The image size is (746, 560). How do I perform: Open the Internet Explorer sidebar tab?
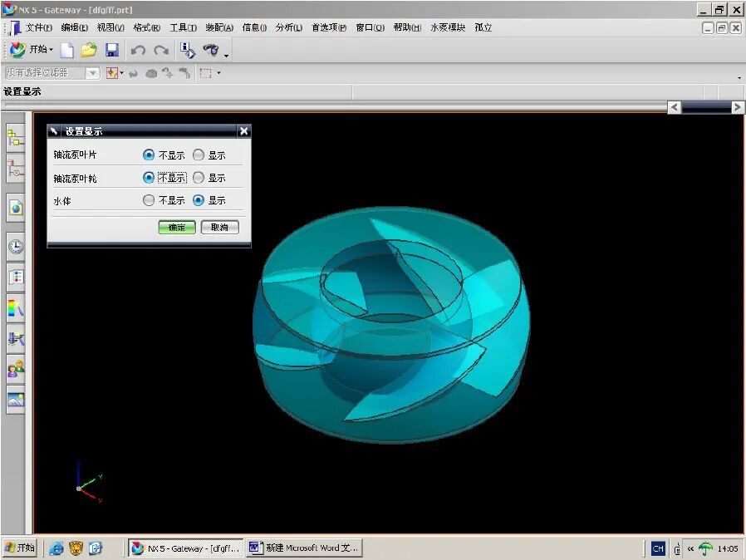(16, 208)
